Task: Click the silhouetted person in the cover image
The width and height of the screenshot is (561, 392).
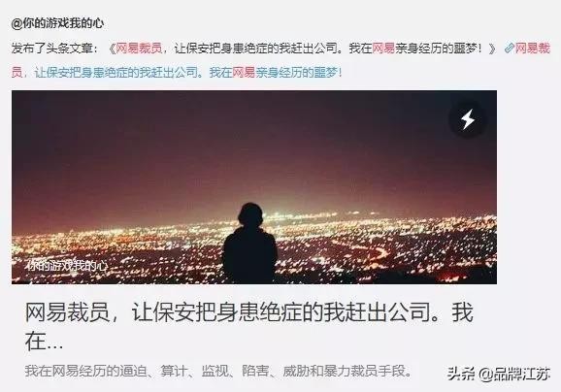Action: click(x=250, y=244)
